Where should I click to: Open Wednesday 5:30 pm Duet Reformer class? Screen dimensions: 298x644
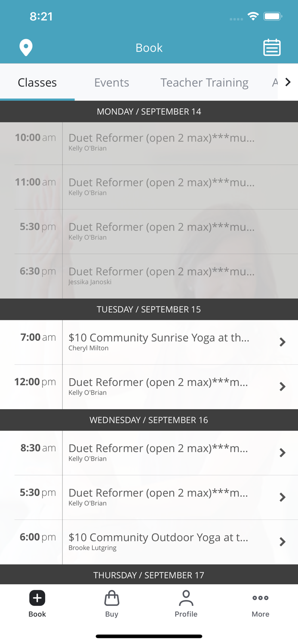(158, 497)
